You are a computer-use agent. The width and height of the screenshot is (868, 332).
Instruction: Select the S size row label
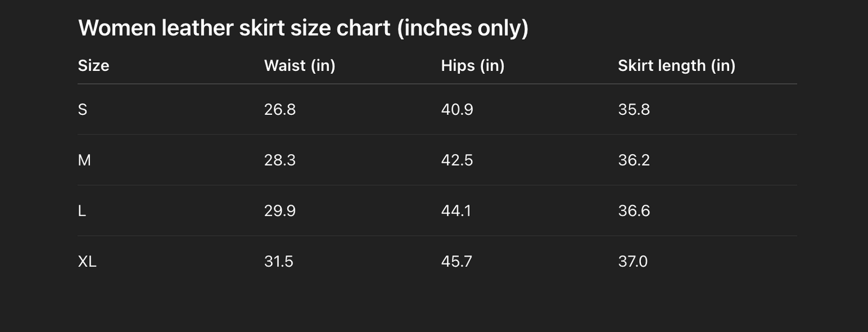(82, 109)
